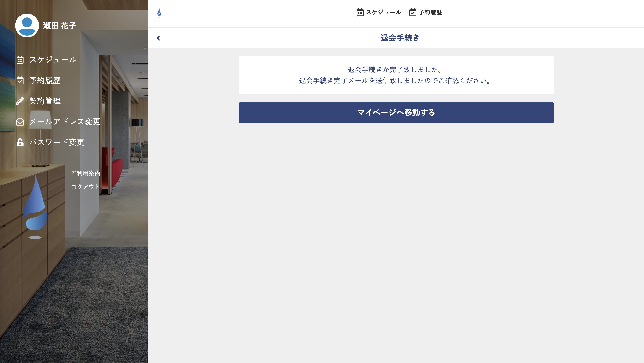Click the user avatar icon beside 瀬田 花子

point(27,25)
